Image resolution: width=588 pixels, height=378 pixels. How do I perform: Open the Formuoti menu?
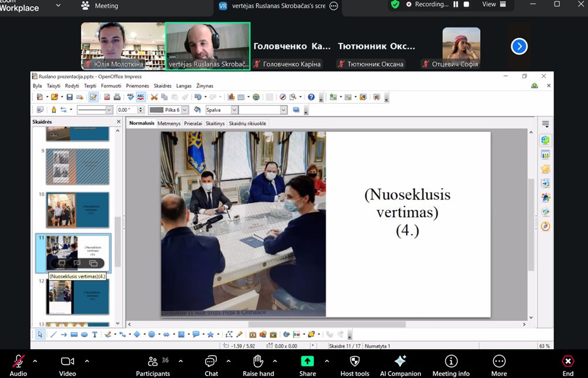point(111,86)
